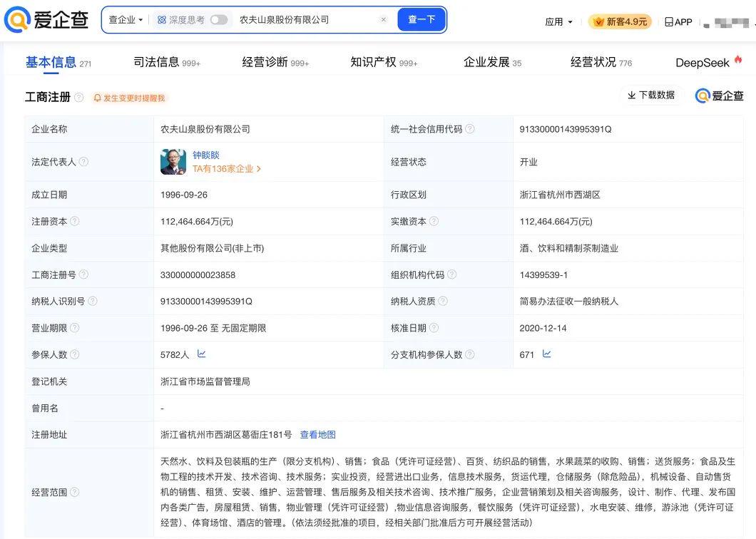Screen dimensions: 756x539
Task: Click the help icon next to 分支机构参保人数
Action: [470, 354]
